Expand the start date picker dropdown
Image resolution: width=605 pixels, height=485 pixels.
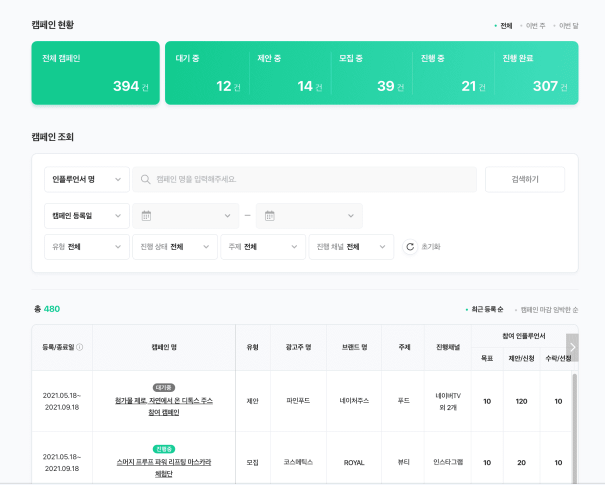click(228, 216)
